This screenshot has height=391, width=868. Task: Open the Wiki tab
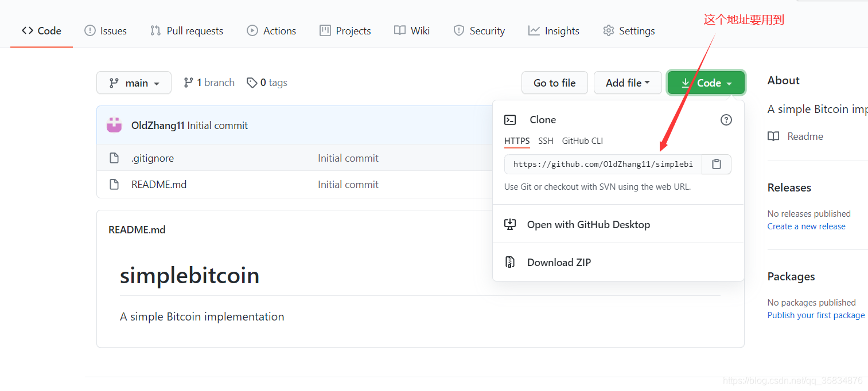pyautogui.click(x=412, y=31)
